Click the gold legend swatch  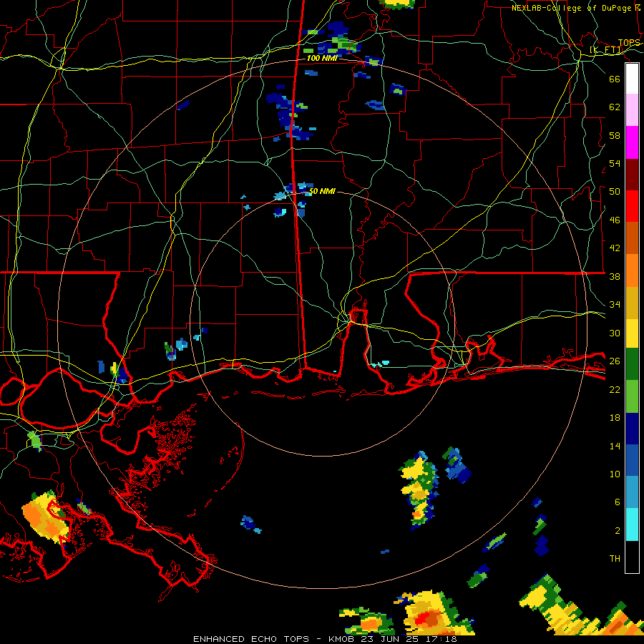point(632,303)
